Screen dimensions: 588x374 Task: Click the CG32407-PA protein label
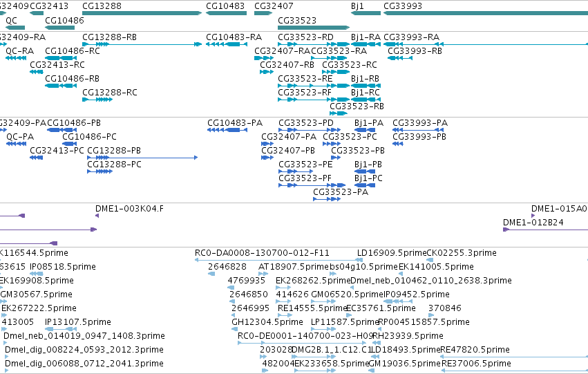click(289, 137)
